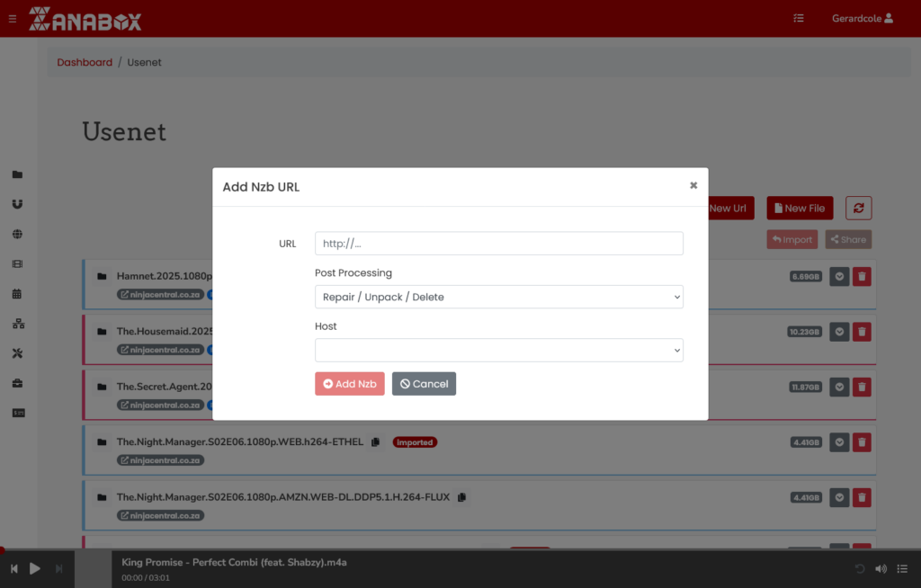Toggle the hamburger menu in the top bar
This screenshot has width=921, height=588.
pyautogui.click(x=12, y=18)
